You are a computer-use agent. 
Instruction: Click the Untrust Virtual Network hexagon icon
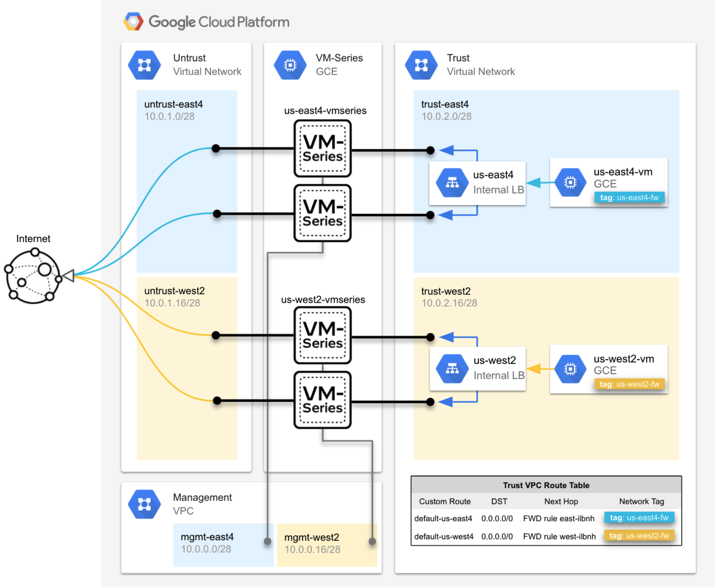pos(144,65)
